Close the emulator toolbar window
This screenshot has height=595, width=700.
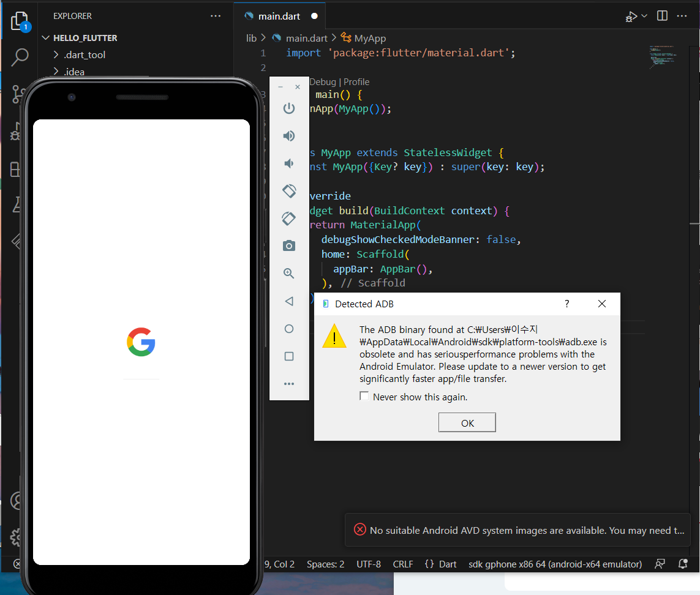298,87
